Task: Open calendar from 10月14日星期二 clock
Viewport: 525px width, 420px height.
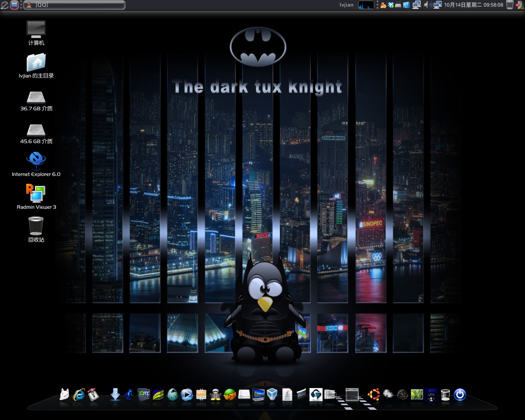Action: [x=473, y=5]
